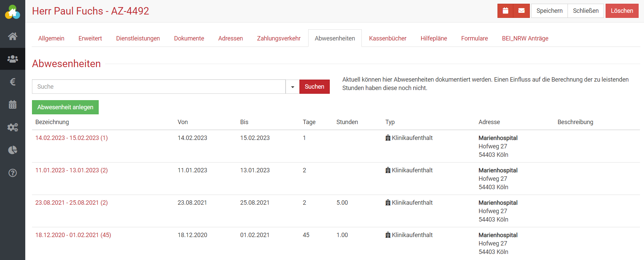The image size is (644, 260).
Task: Expand the search options dropdown arrow
Action: click(x=292, y=87)
